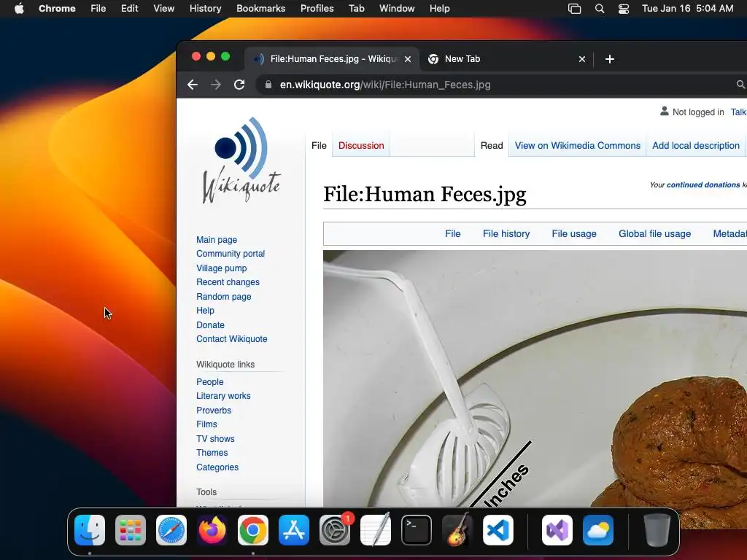Open the Contact Wikiquote link
This screenshot has width=747, height=560.
pyautogui.click(x=231, y=339)
